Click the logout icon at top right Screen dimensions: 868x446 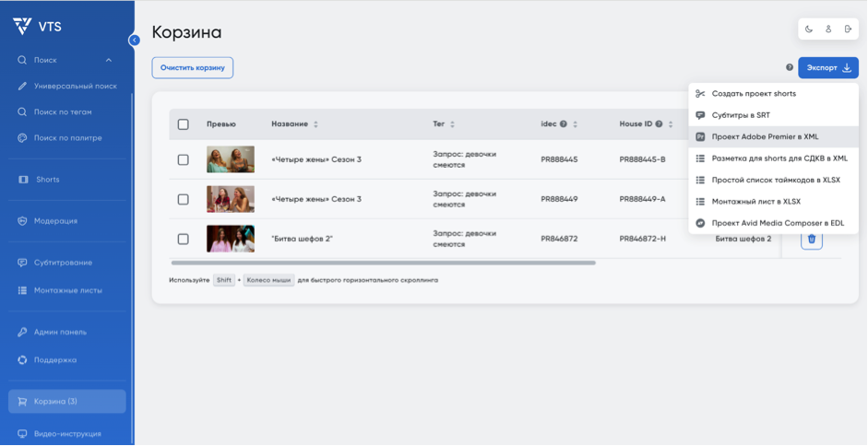point(848,29)
